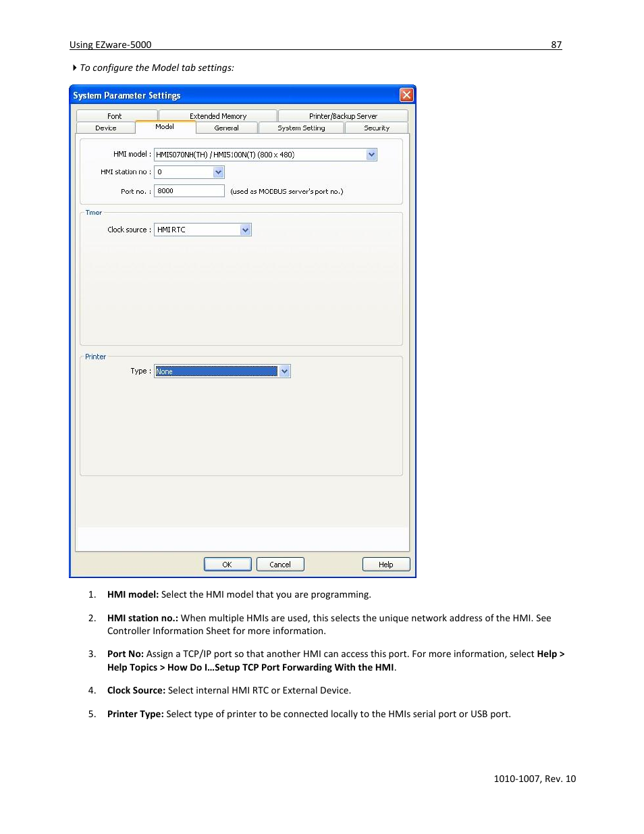Click the 'Port no. :' label
The width and height of the screenshot is (644, 834).
[x=136, y=191]
